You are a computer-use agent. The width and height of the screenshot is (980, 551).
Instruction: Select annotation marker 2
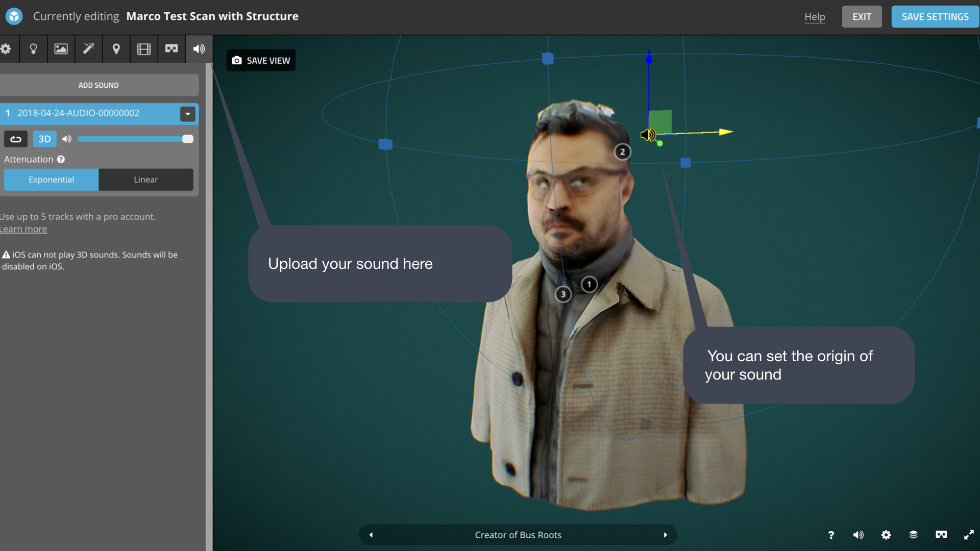pos(622,152)
